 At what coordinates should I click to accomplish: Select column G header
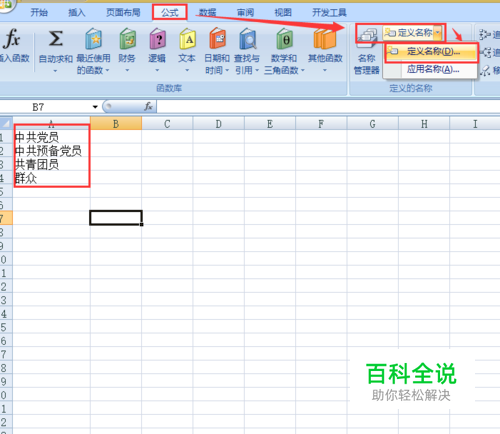tap(372, 124)
